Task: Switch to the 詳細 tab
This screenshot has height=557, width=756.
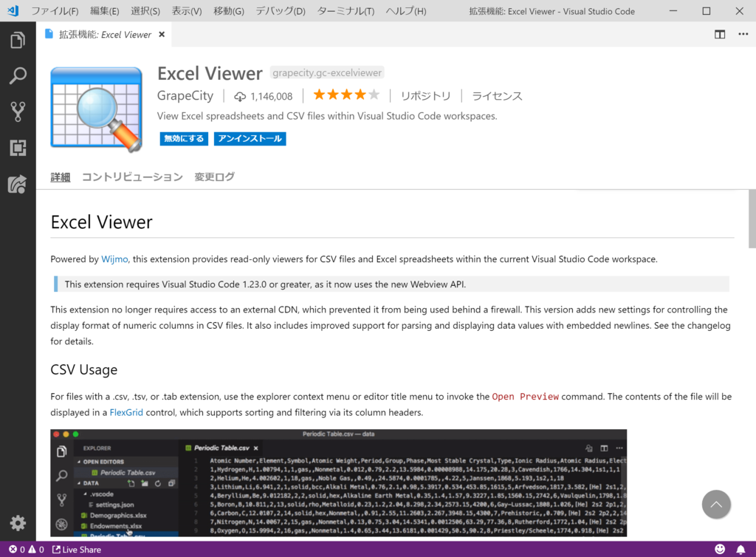Action: [61, 177]
